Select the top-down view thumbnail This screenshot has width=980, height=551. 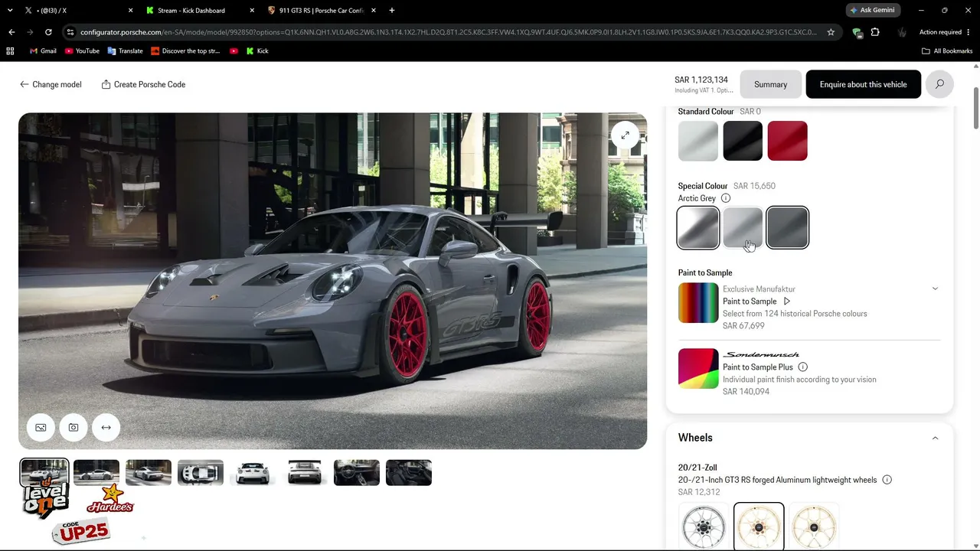point(201,473)
